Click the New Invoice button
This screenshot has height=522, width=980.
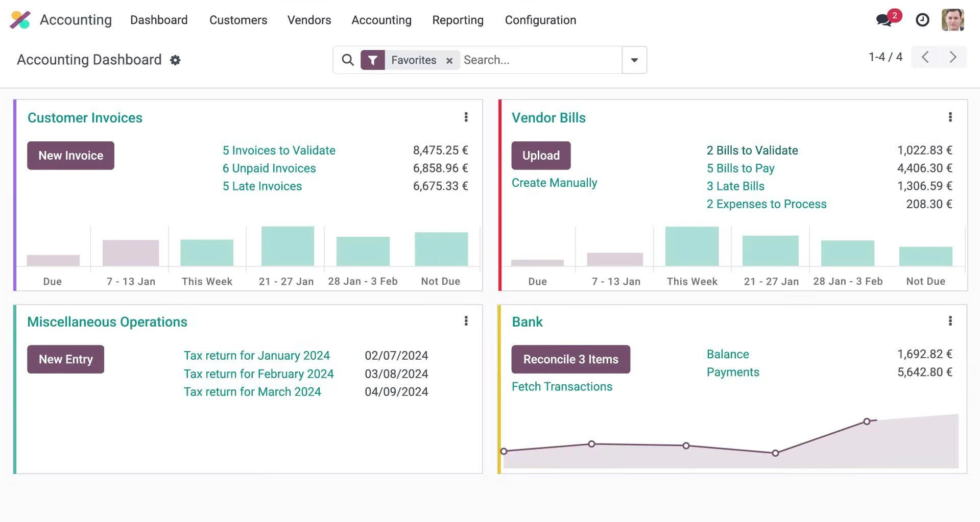pyautogui.click(x=70, y=155)
